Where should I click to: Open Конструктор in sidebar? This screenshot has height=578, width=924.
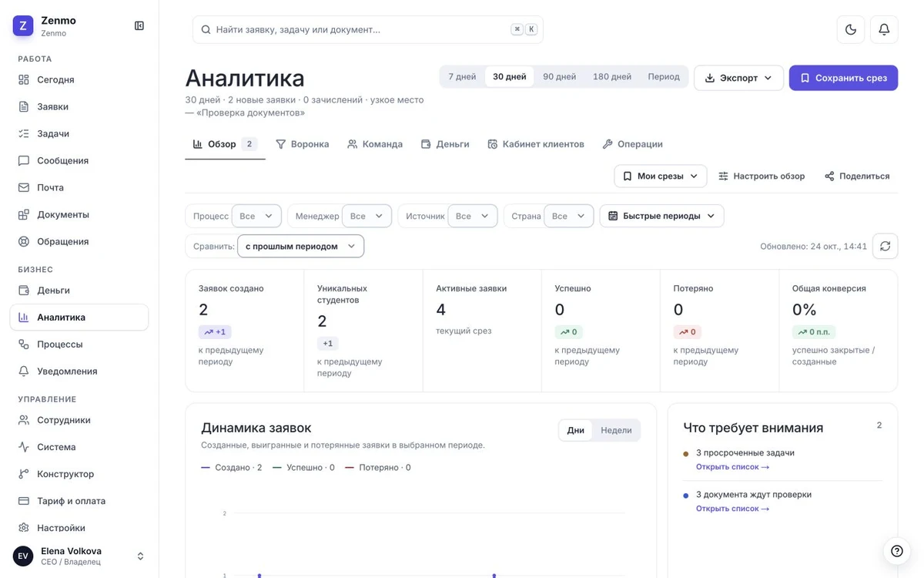79,474
